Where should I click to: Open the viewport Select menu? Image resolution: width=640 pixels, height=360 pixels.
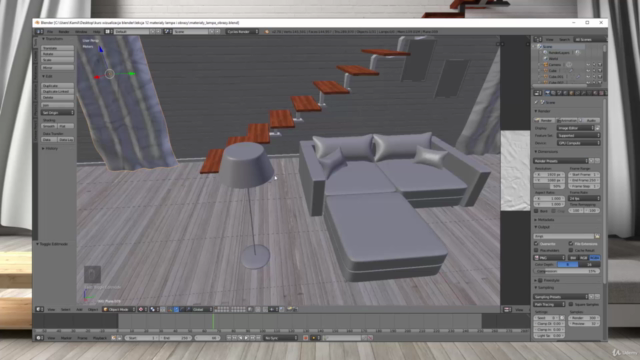click(x=65, y=309)
